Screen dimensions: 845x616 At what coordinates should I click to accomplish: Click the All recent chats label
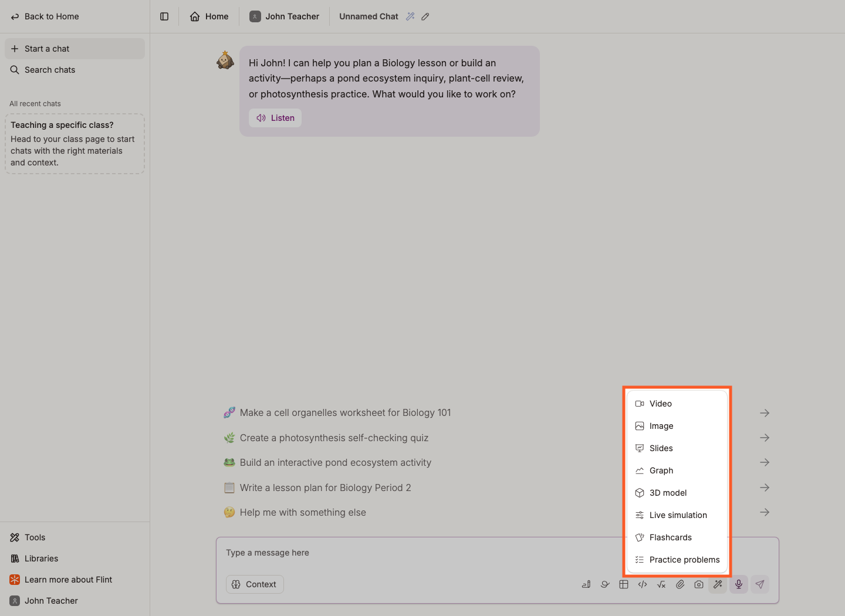(x=35, y=104)
